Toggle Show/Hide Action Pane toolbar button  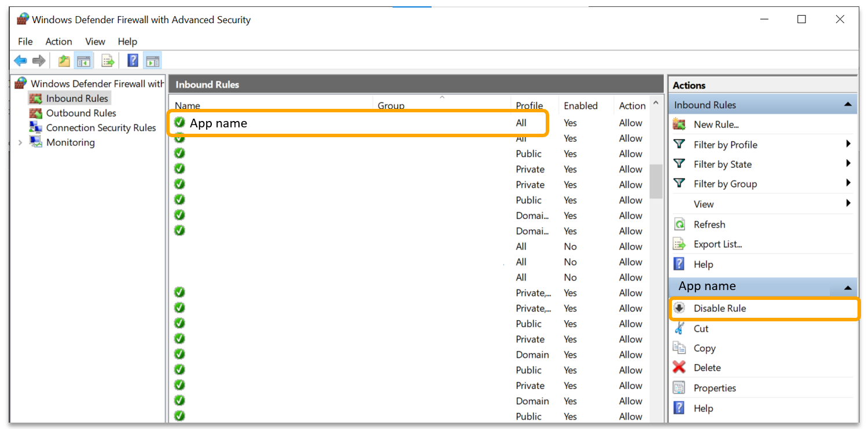[153, 61]
